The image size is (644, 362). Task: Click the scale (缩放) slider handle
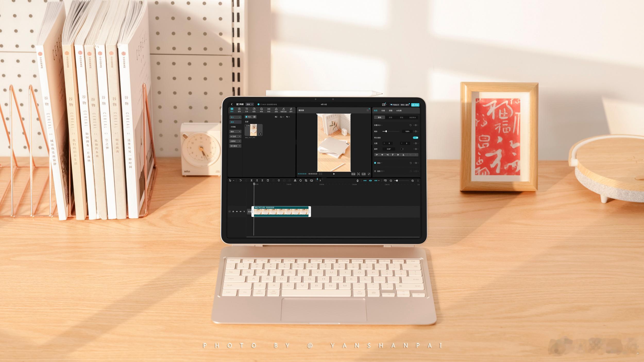coord(386,132)
